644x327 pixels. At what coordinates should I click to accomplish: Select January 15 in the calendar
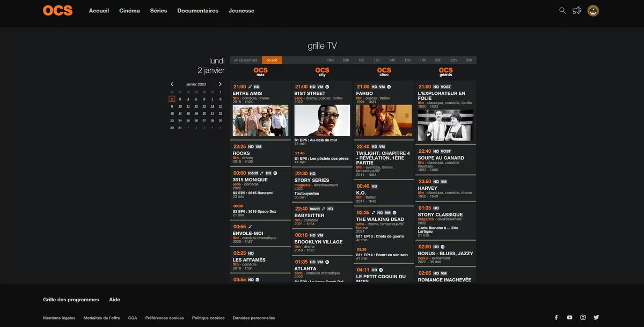(x=220, y=106)
